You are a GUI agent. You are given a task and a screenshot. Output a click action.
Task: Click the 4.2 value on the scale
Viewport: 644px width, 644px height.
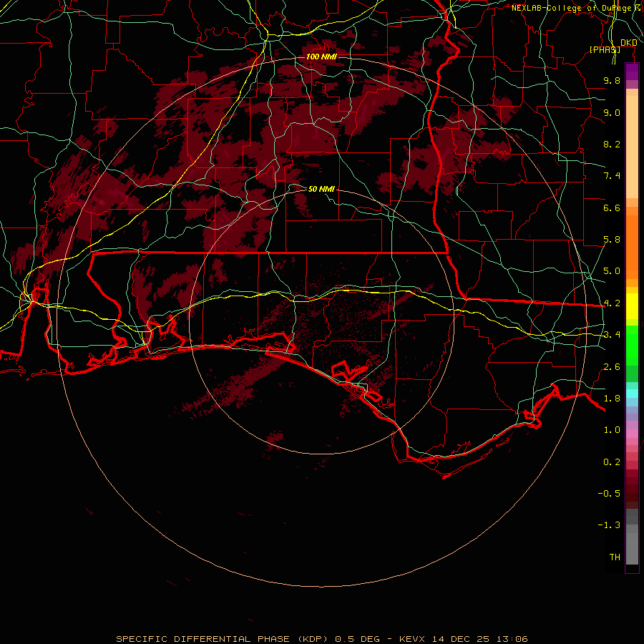pos(612,303)
